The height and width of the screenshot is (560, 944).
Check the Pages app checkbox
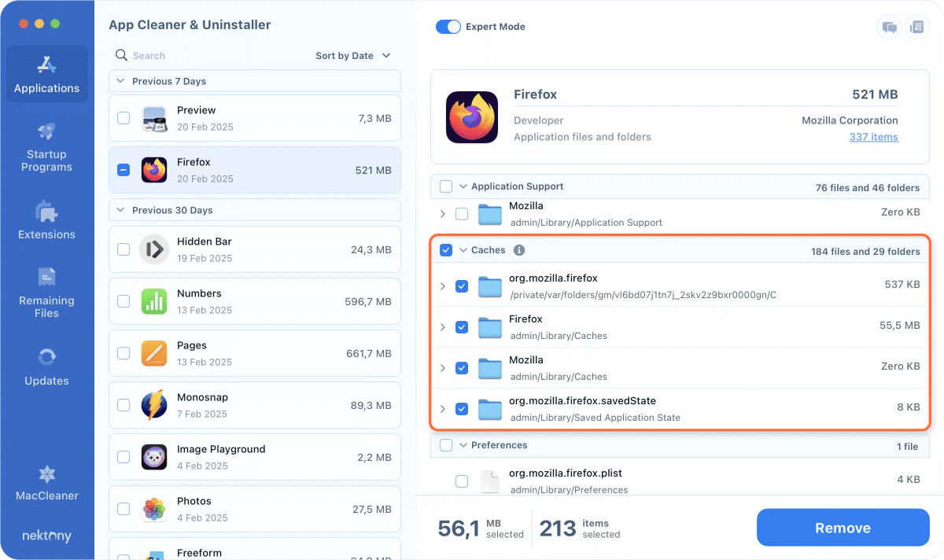[x=124, y=353]
